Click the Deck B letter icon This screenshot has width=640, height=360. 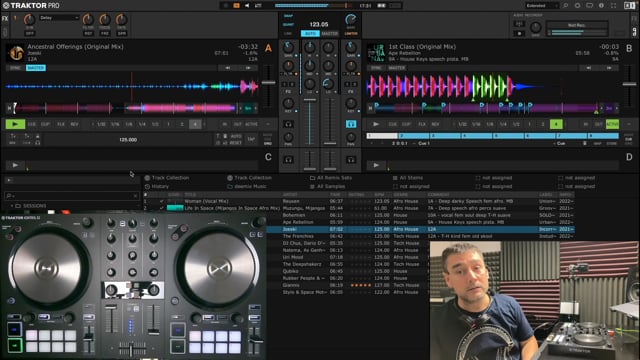pos(629,48)
